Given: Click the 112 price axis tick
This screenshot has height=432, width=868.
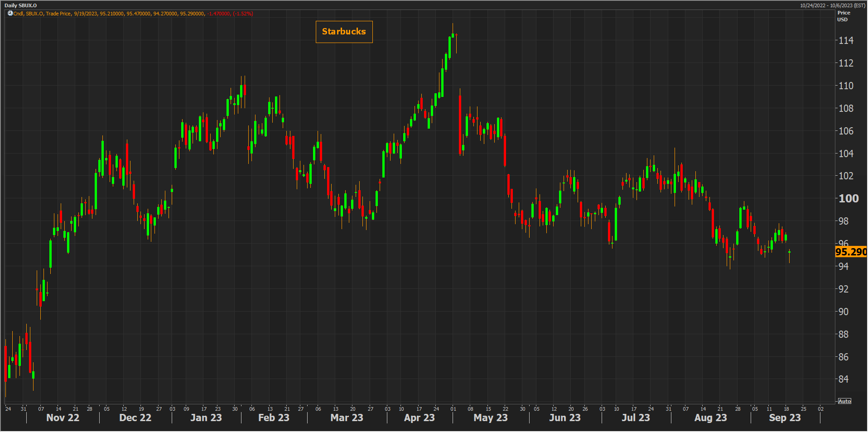Looking at the screenshot, I should [x=846, y=63].
